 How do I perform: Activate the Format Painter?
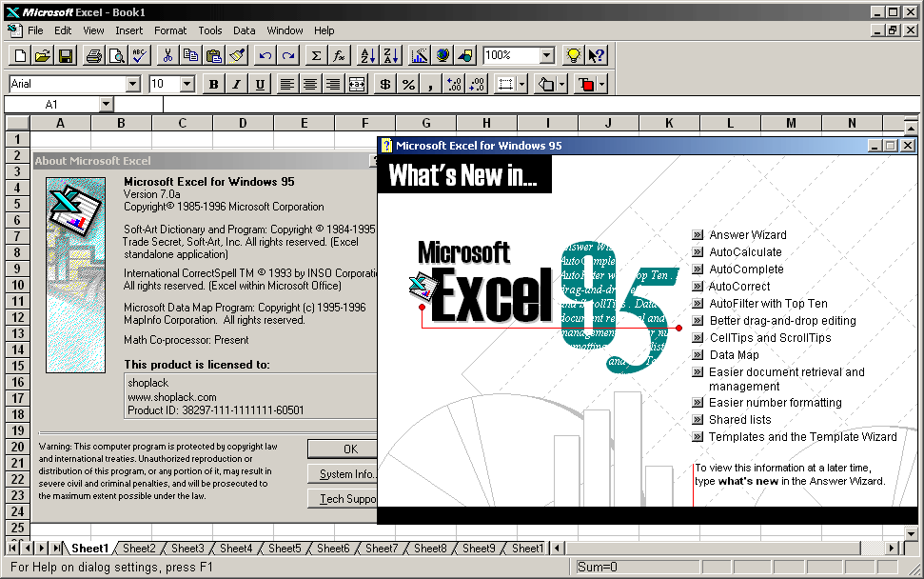(x=239, y=55)
